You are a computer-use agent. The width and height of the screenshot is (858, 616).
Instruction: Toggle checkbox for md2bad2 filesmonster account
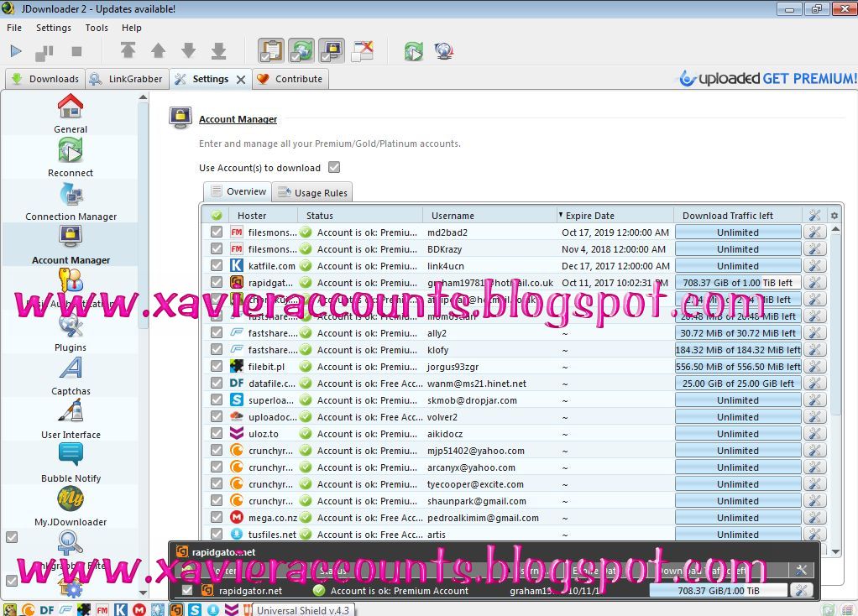(217, 232)
